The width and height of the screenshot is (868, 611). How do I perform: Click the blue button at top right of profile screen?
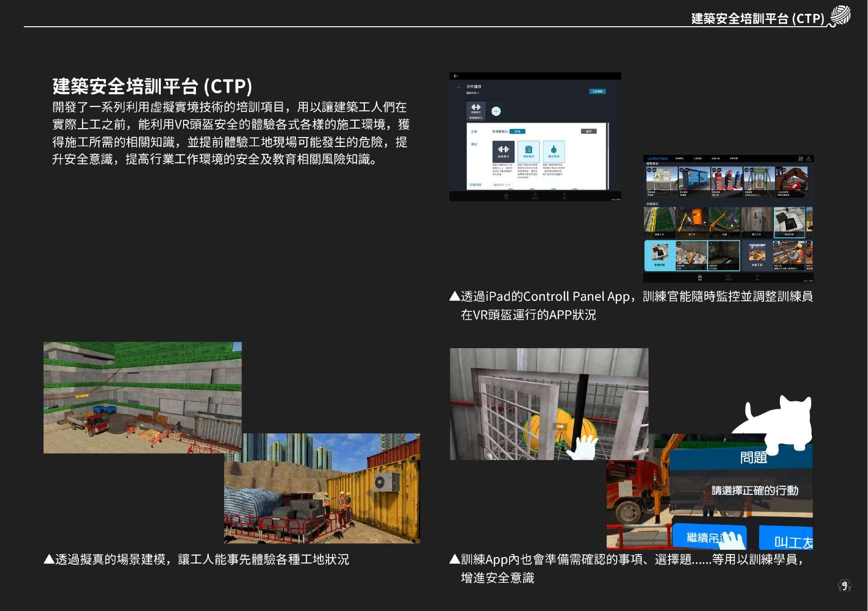598,92
